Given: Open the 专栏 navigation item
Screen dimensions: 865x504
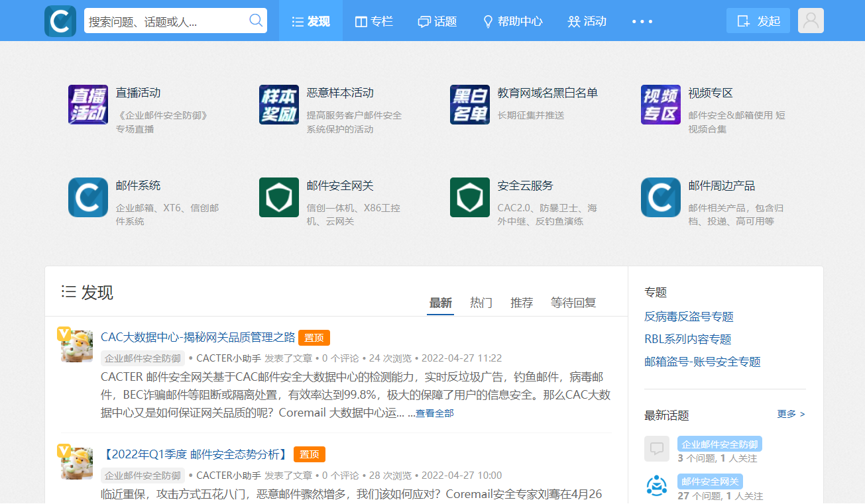Looking at the screenshot, I should (x=375, y=22).
